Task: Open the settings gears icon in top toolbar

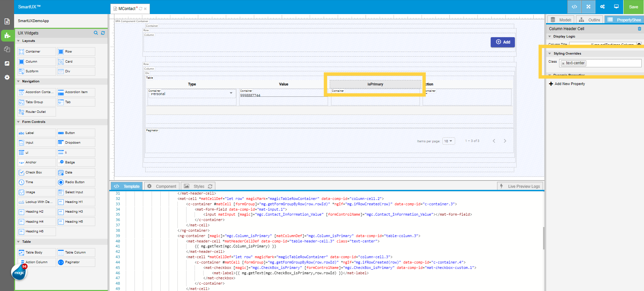Action: point(602,7)
